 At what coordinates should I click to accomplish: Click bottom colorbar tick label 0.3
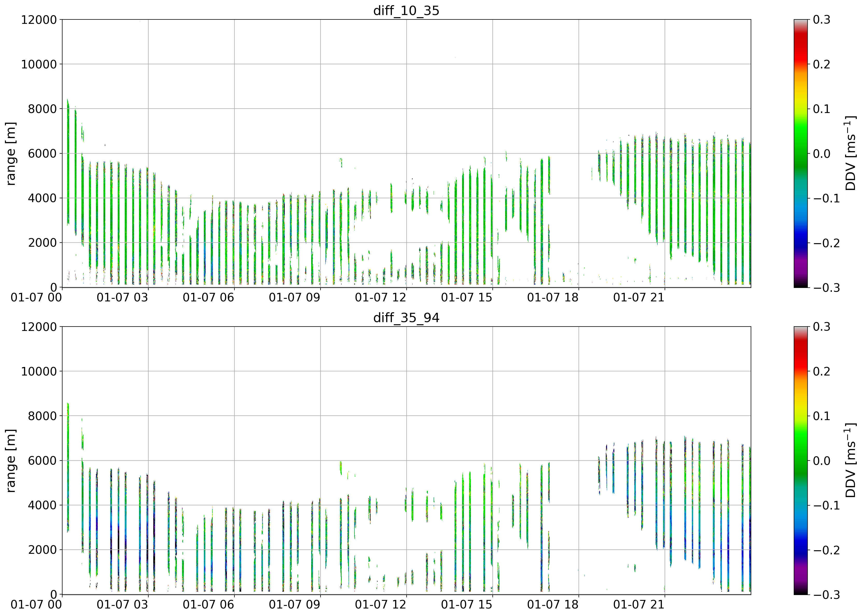(x=822, y=327)
